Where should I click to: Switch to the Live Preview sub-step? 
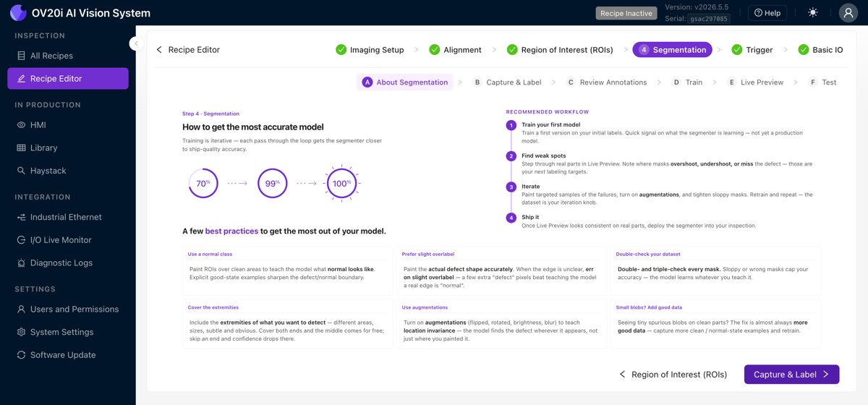[x=755, y=82]
